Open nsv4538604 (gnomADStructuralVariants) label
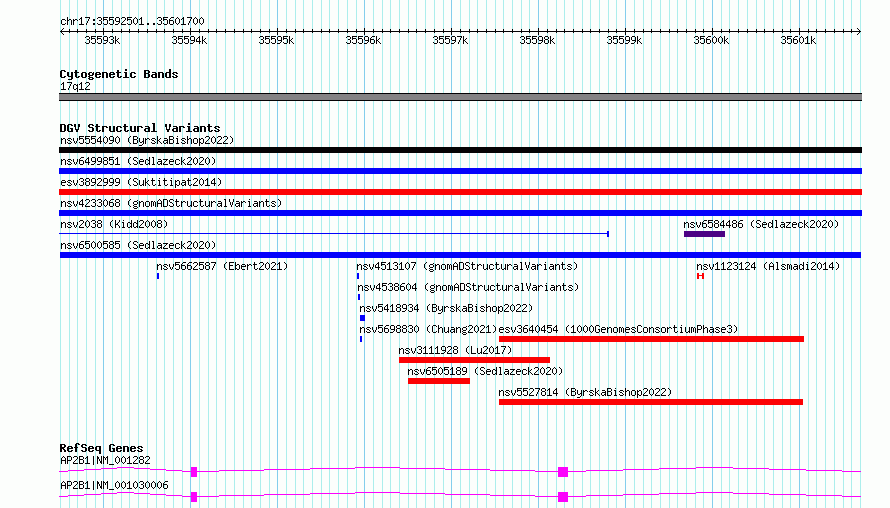The height and width of the screenshot is (508, 890). coord(468,287)
